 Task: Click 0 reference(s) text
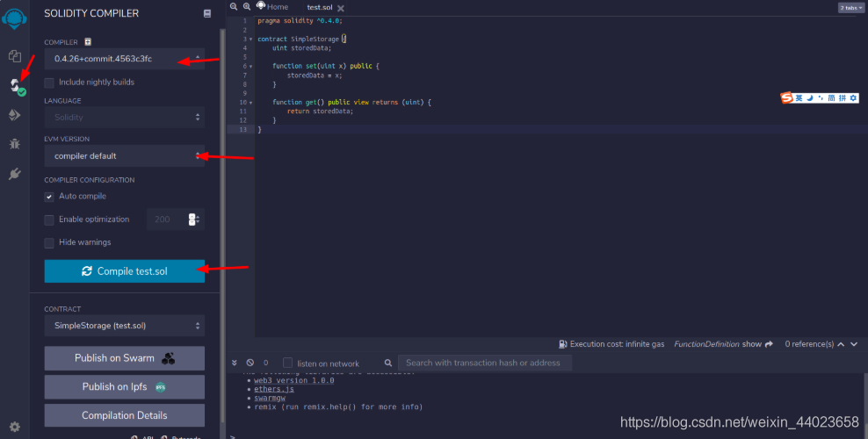coord(809,344)
